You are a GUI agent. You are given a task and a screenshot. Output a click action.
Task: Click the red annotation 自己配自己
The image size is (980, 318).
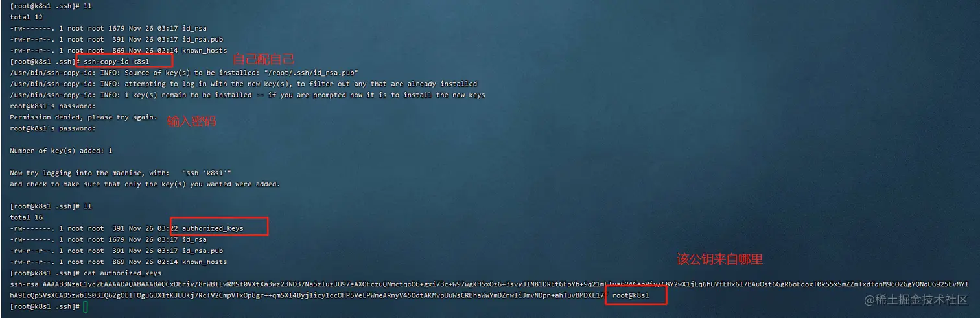click(x=264, y=60)
